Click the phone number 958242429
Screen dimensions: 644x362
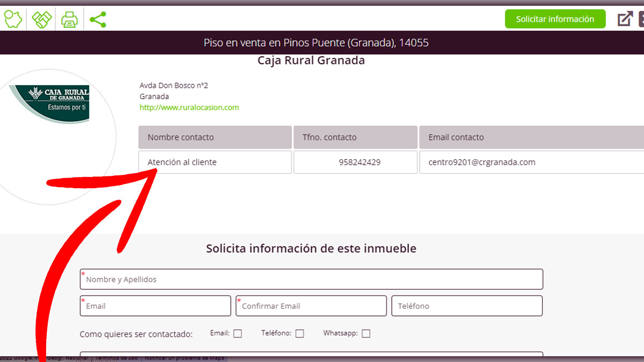(360, 162)
